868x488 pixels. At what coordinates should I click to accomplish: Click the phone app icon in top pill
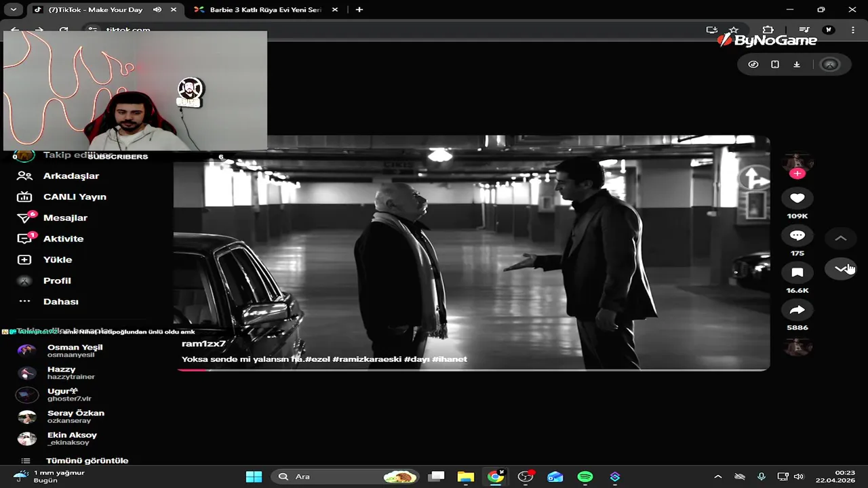(x=775, y=64)
